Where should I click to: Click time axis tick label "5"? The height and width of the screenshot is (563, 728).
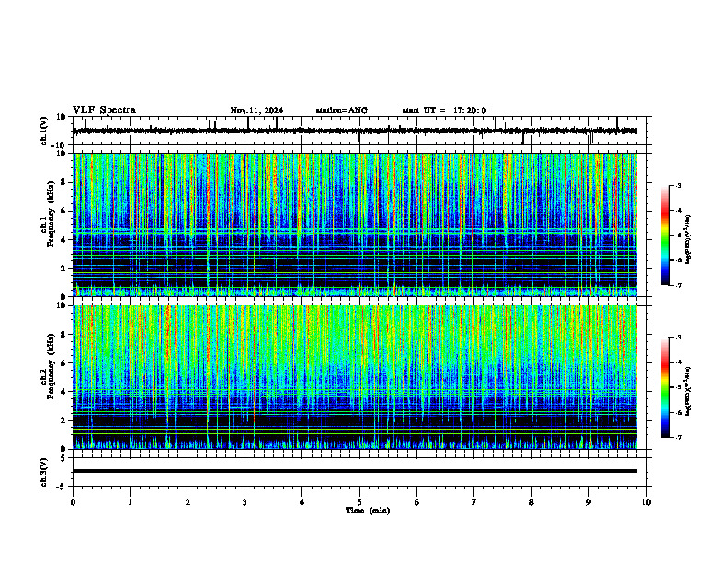tap(359, 502)
